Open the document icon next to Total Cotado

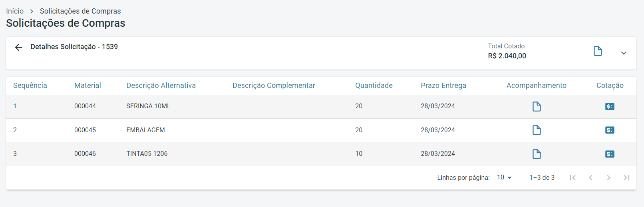pos(598,51)
